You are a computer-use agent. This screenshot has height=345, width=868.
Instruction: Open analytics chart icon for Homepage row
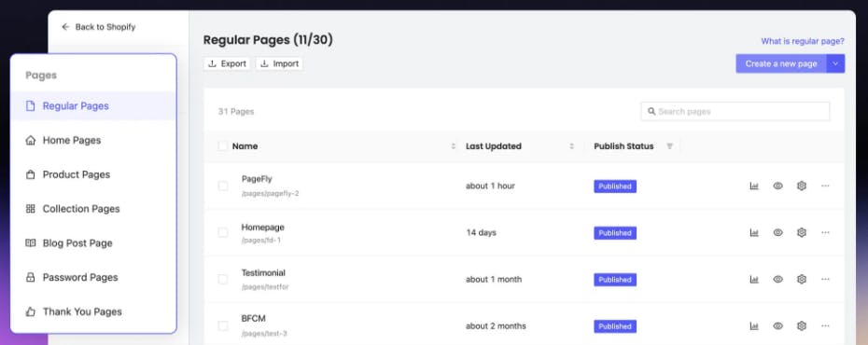(754, 233)
